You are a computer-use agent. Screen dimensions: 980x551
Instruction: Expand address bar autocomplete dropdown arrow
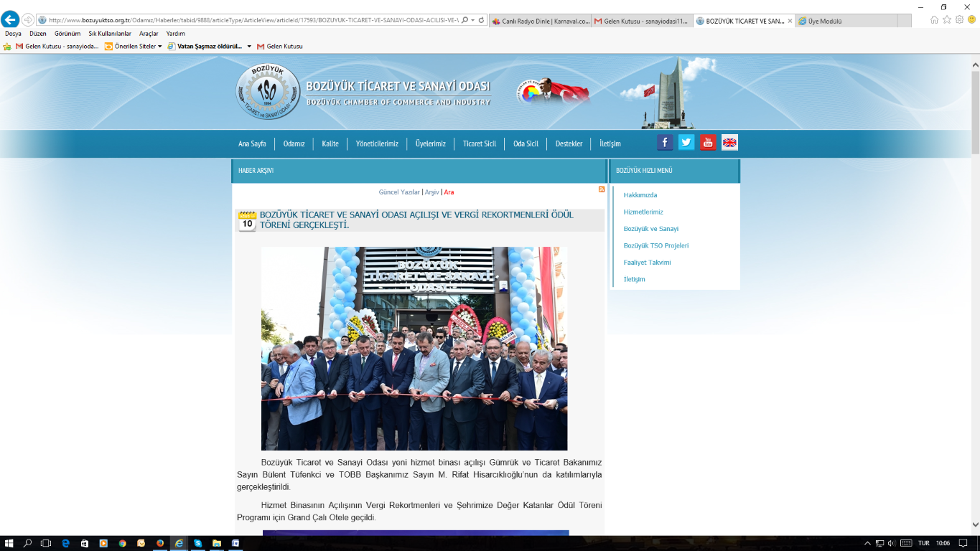[x=473, y=20]
